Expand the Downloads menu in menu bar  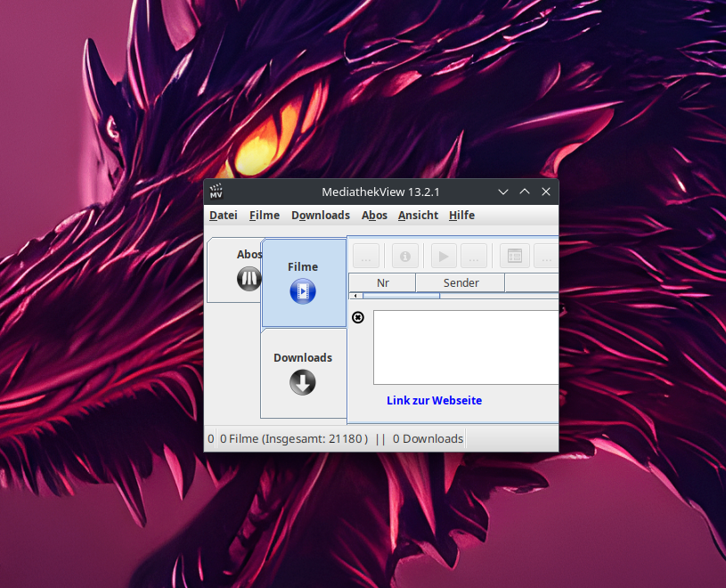coord(321,216)
